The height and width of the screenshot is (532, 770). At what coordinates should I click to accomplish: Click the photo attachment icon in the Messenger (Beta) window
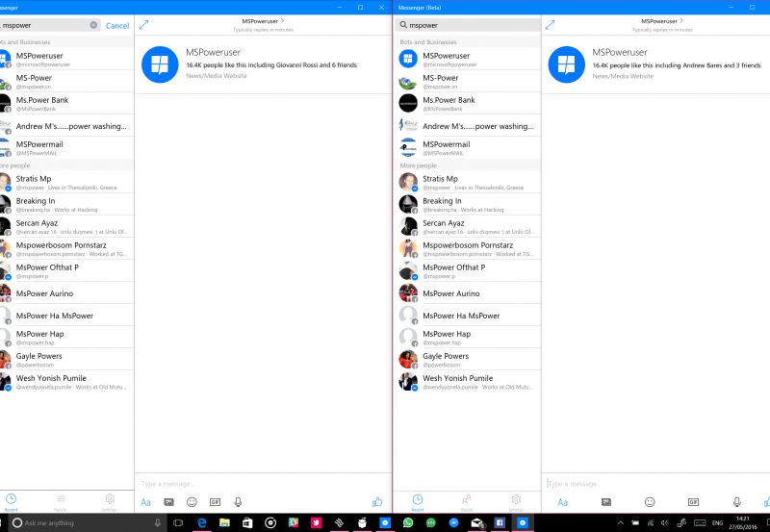(606, 502)
